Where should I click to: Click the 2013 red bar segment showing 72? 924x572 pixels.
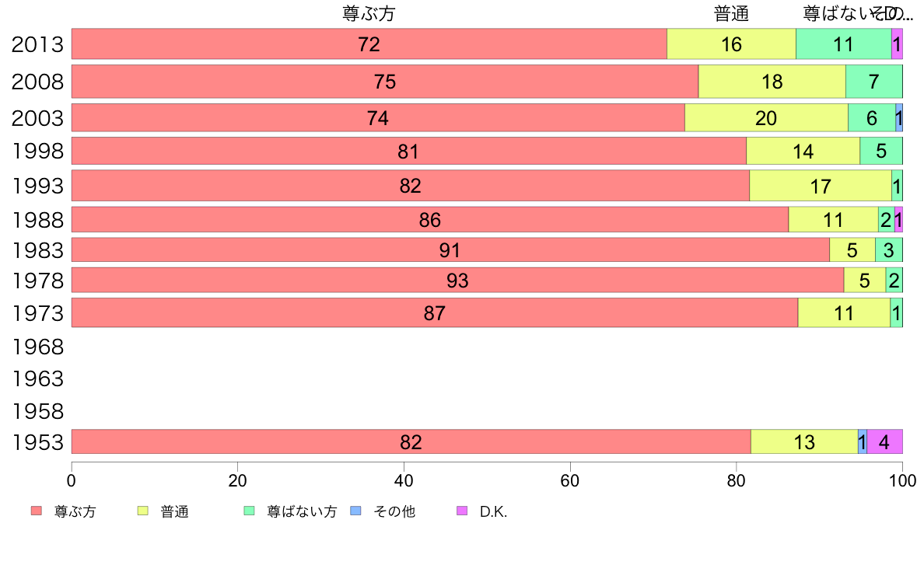369,44
